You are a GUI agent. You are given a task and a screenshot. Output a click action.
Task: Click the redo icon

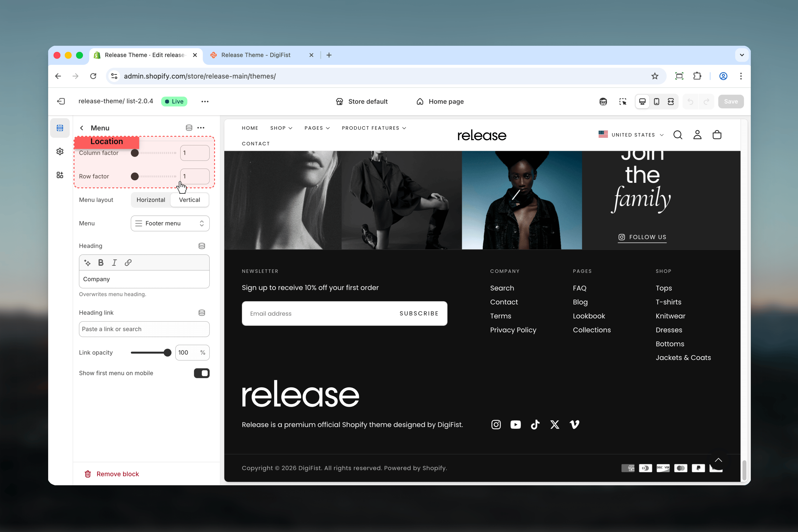pyautogui.click(x=707, y=101)
